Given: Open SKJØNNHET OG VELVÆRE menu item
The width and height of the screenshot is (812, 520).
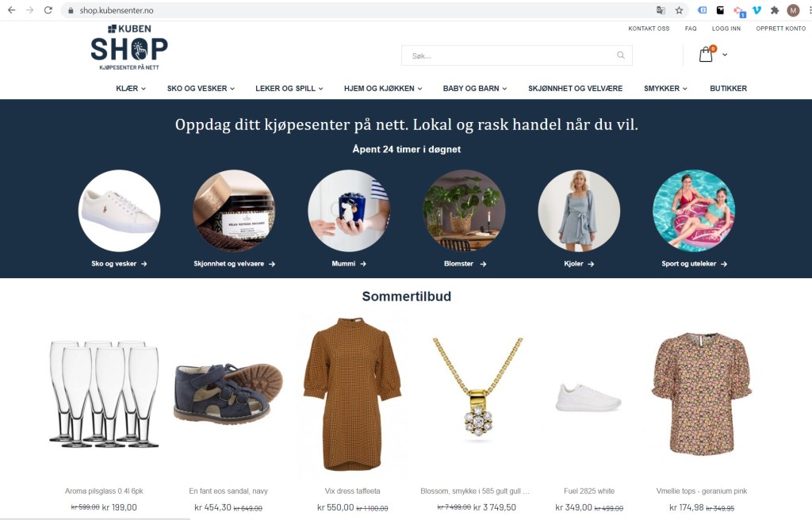Looking at the screenshot, I should pyautogui.click(x=576, y=89).
